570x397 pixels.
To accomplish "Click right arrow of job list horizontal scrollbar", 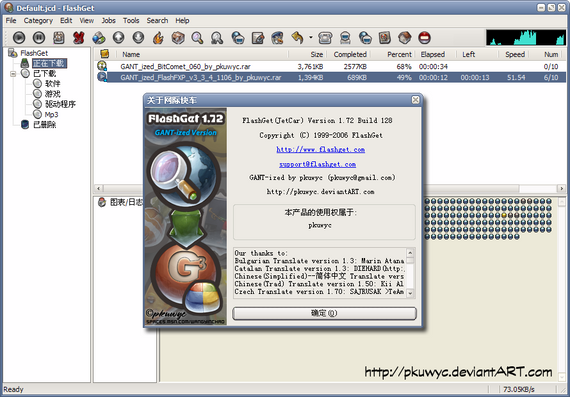I will (x=562, y=188).
